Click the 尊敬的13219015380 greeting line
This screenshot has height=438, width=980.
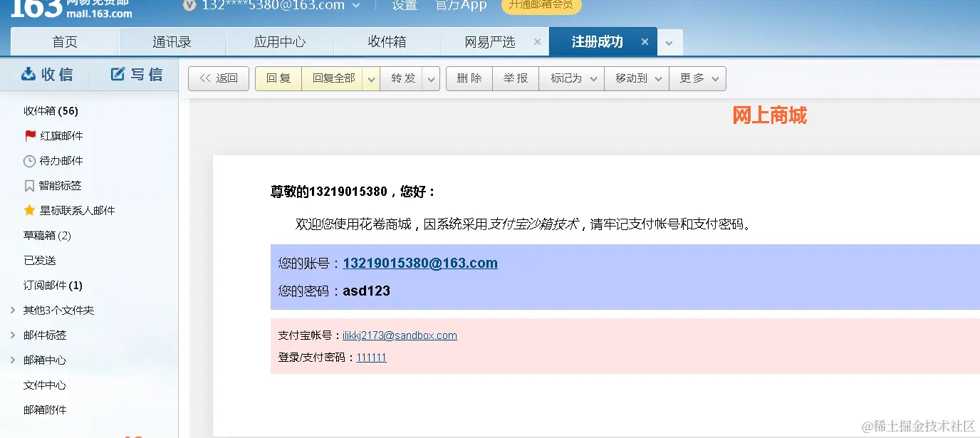[x=353, y=192]
